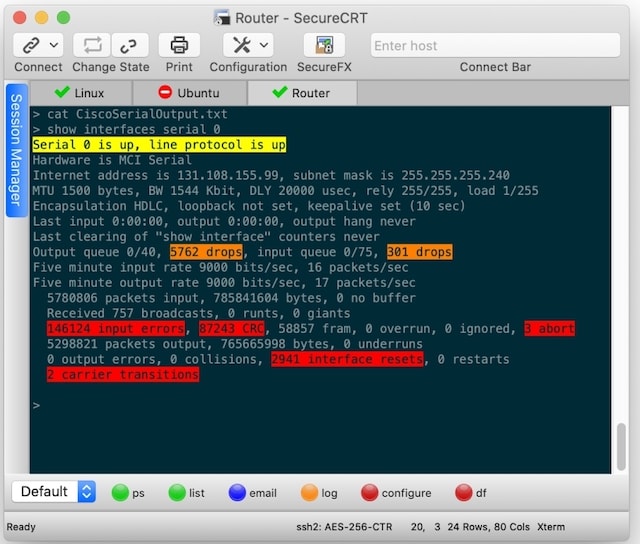Click '24 Rows, 80 Cols' status entry
Image resolution: width=640 pixels, height=544 pixels.
click(x=488, y=527)
